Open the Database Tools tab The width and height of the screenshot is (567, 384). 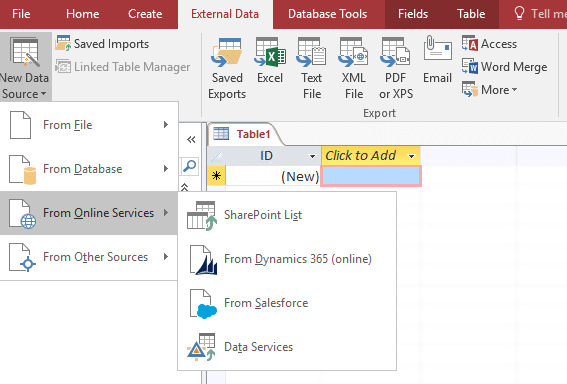(x=327, y=14)
